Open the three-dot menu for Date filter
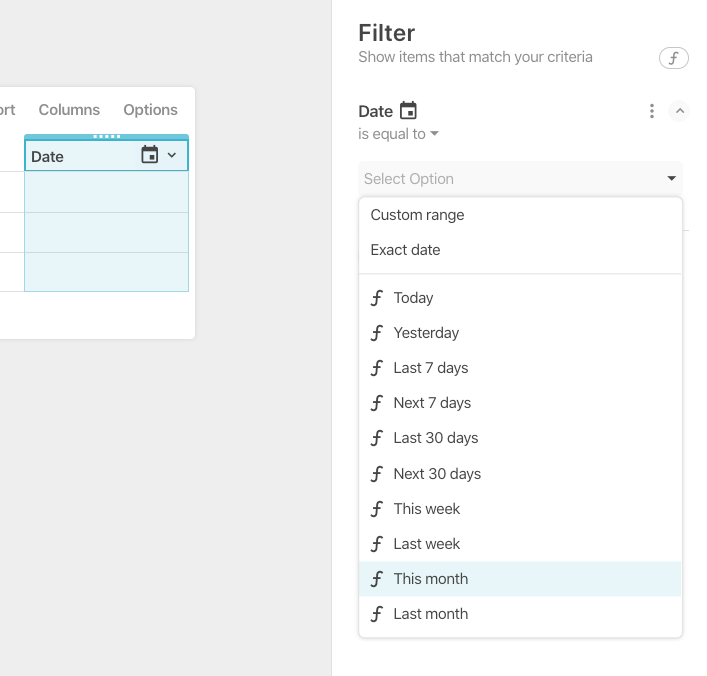Viewport: 707px width, 676px height. [652, 111]
